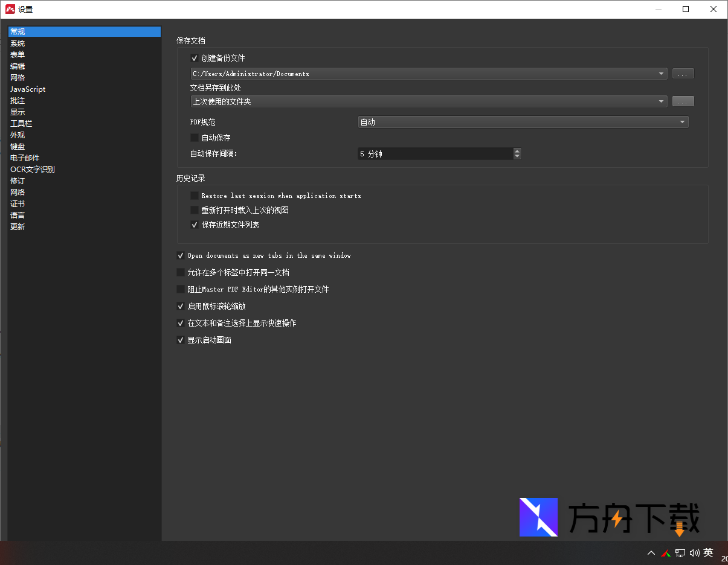
Task: Uncheck 创建备份文件 option
Action: point(195,57)
